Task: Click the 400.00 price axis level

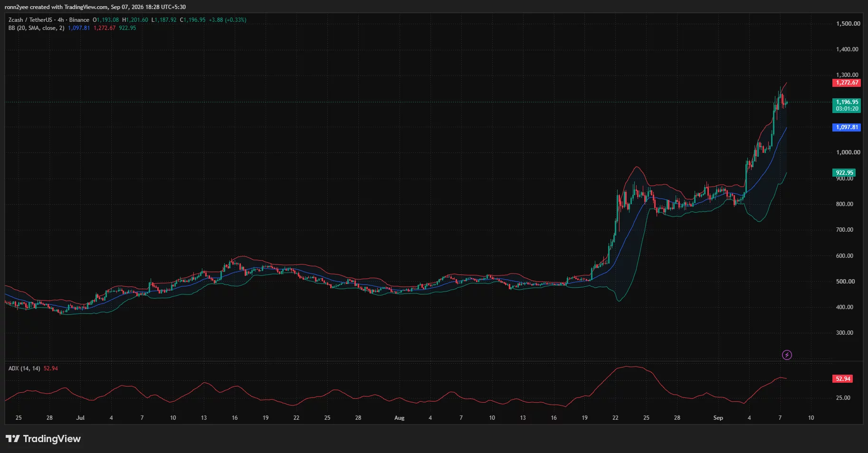Action: coord(845,307)
